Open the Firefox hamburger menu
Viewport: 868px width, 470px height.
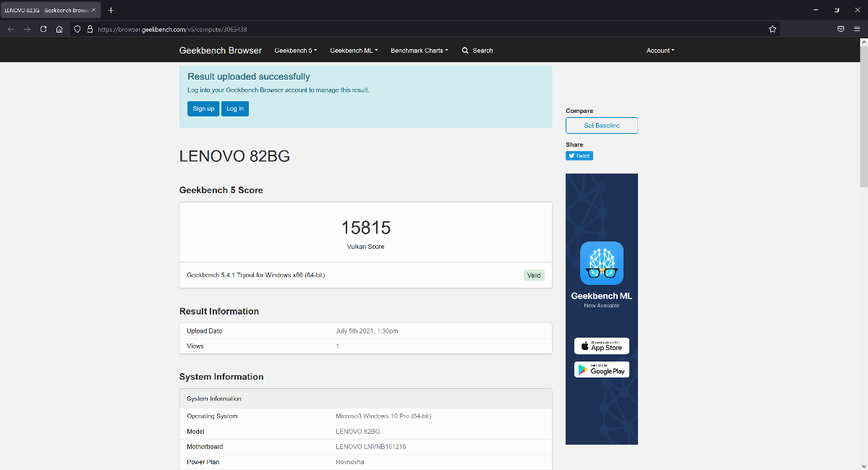pos(856,29)
